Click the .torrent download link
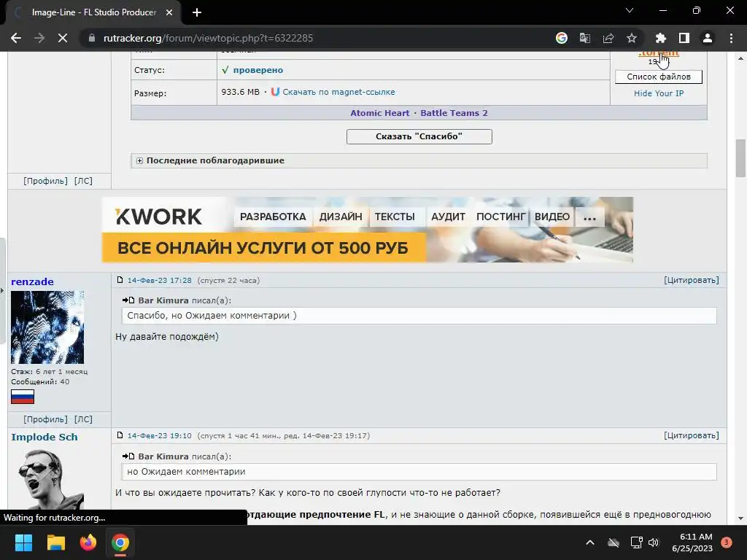 tap(659, 53)
